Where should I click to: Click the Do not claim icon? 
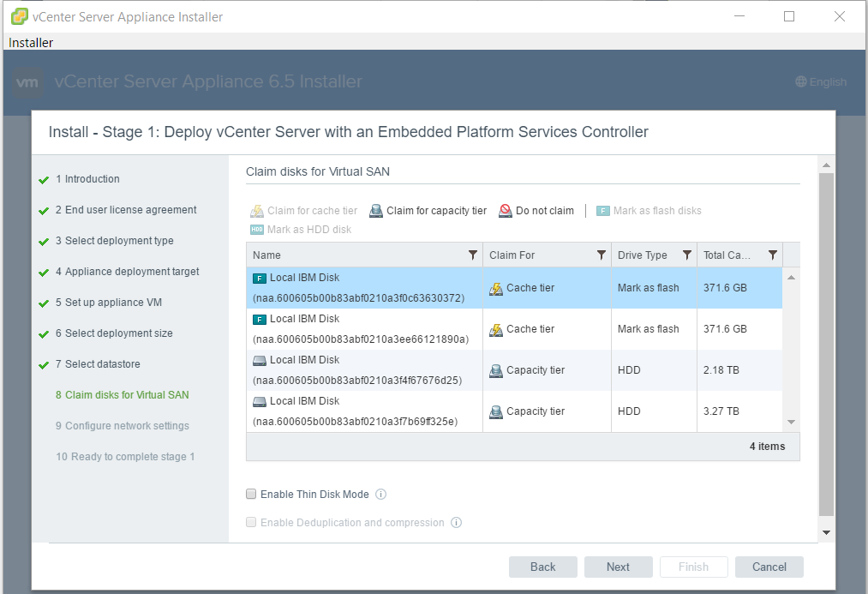pos(506,211)
